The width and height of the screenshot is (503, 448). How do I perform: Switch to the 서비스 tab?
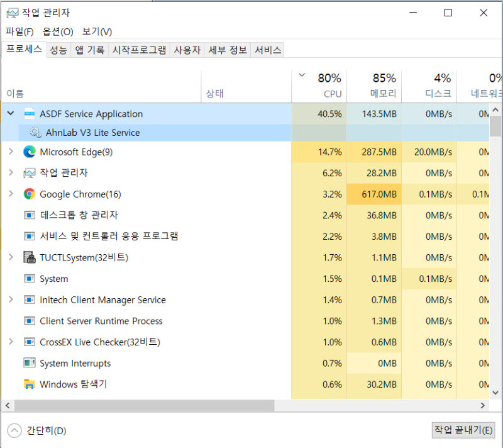[x=268, y=50]
